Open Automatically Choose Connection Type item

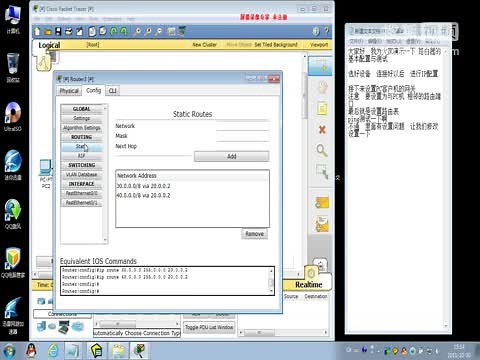[x=137, y=333]
